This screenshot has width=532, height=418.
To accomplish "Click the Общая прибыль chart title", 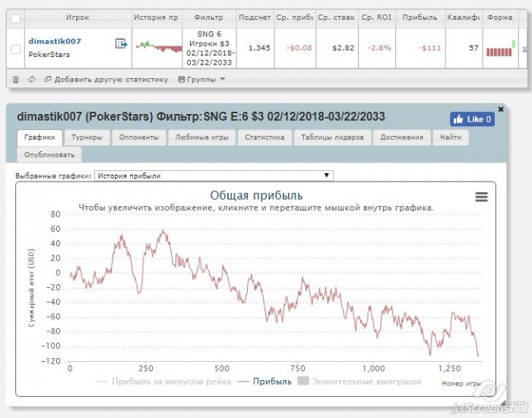I will tap(257, 195).
